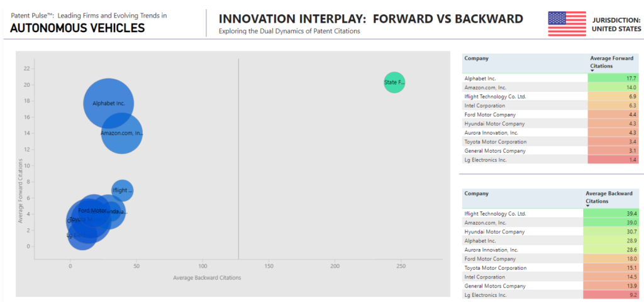
Task: Click the Company header in the backward citations table
Action: [x=477, y=194]
